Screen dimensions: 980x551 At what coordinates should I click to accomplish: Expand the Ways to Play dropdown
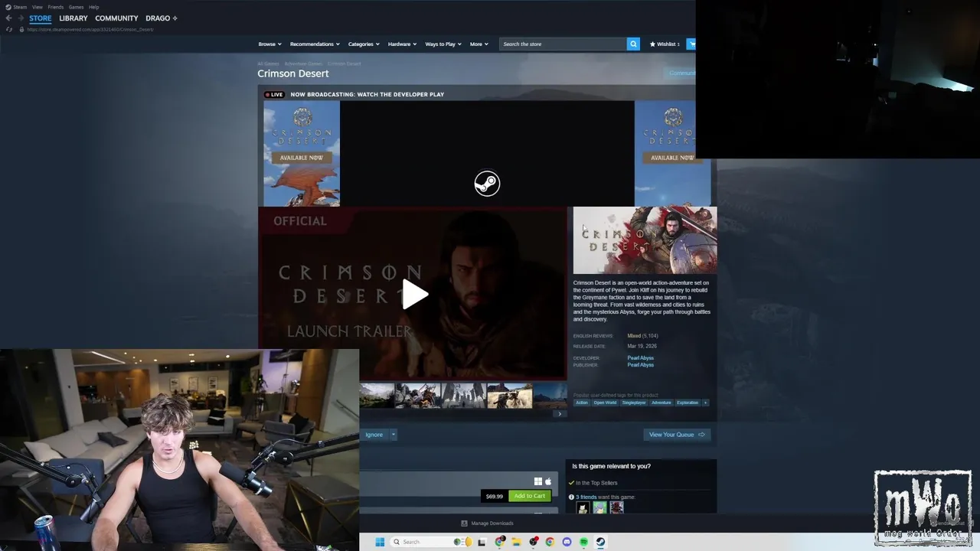[x=443, y=44]
